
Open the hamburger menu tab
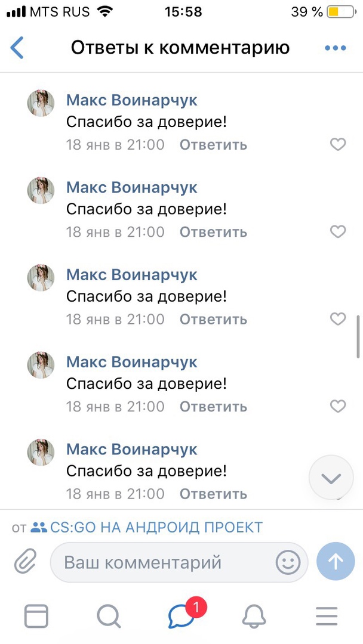click(x=327, y=615)
